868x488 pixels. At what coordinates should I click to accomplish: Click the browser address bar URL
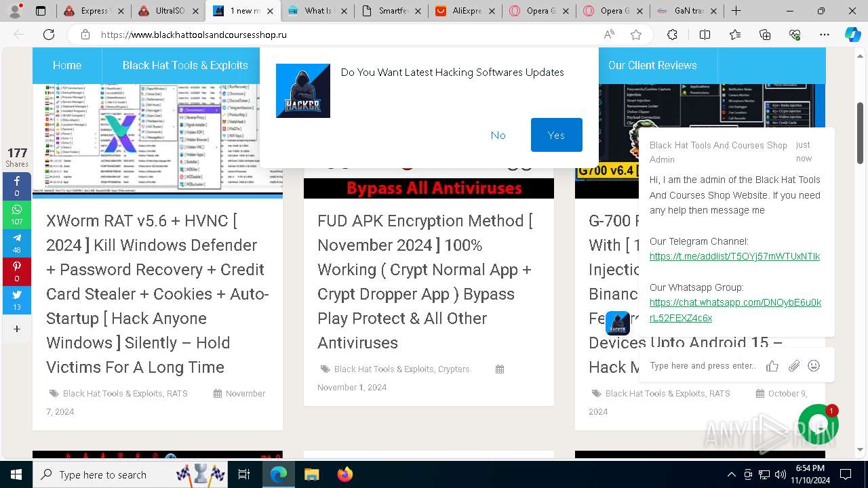tap(194, 35)
